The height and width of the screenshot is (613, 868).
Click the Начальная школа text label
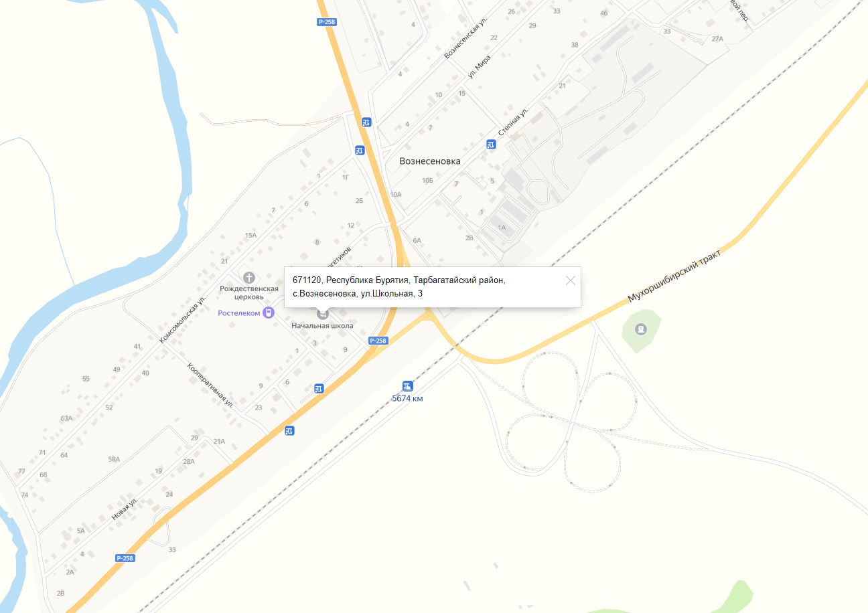[x=322, y=326]
